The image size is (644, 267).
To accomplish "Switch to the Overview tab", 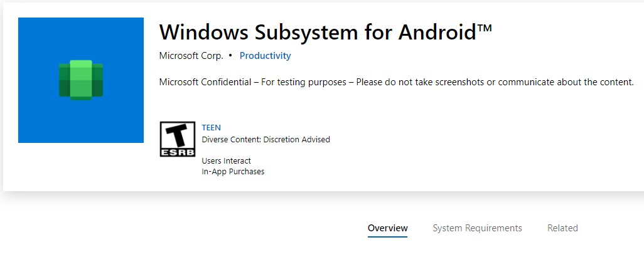I will 388,228.
